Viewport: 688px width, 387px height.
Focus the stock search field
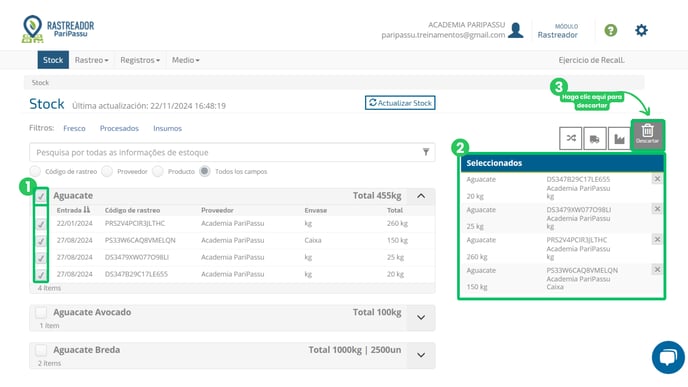(232, 152)
